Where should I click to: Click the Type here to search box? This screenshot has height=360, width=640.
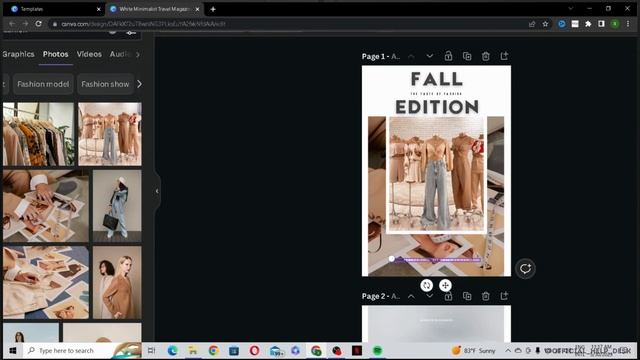tap(82, 351)
